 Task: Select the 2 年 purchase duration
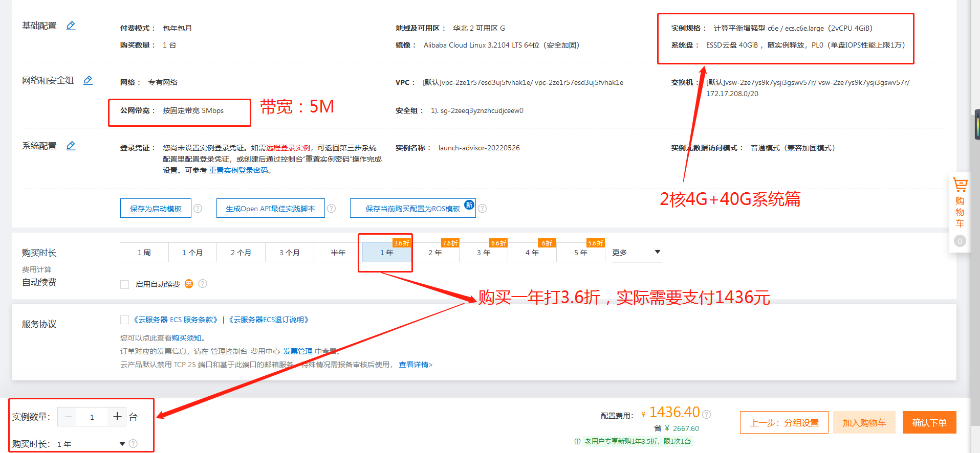pyautogui.click(x=435, y=253)
